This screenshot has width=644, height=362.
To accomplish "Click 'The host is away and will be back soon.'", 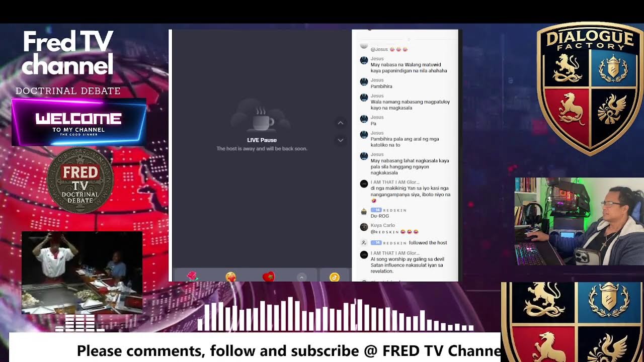I will pos(262,149).
